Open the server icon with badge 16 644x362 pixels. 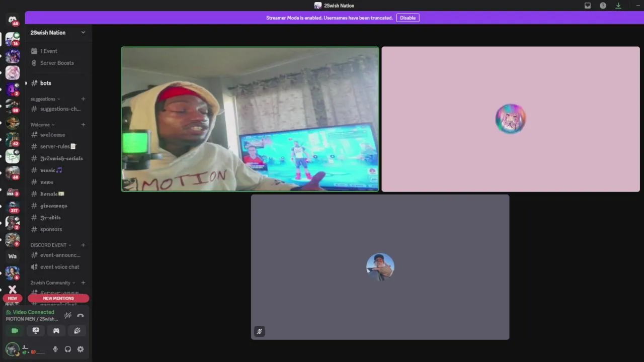[13, 39]
